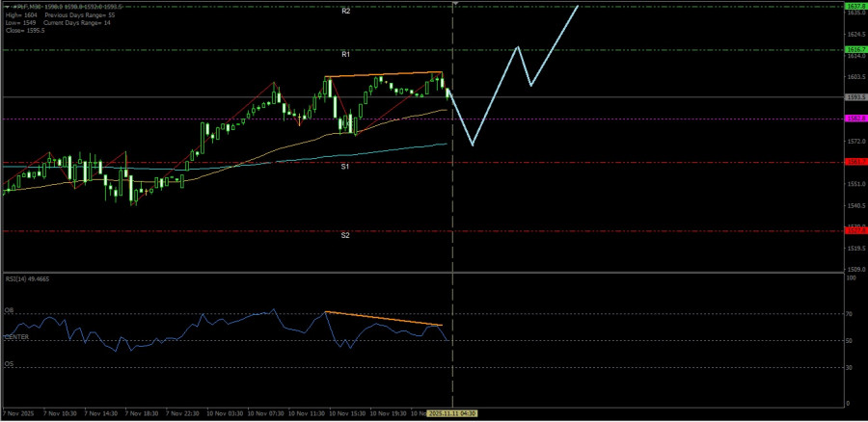Click the RSI(14) indicator label
Image resolution: width=868 pixels, height=422 pixels.
[x=25, y=277]
